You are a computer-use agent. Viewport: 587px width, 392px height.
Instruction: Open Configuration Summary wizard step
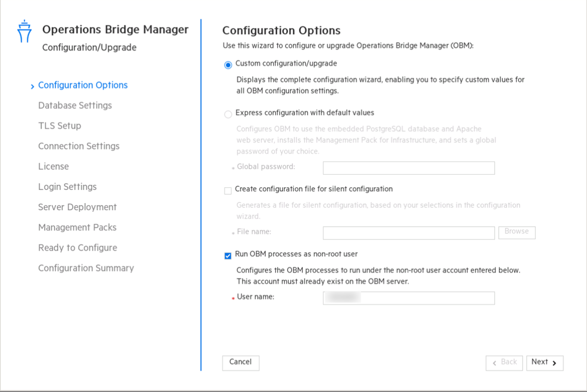pos(86,268)
